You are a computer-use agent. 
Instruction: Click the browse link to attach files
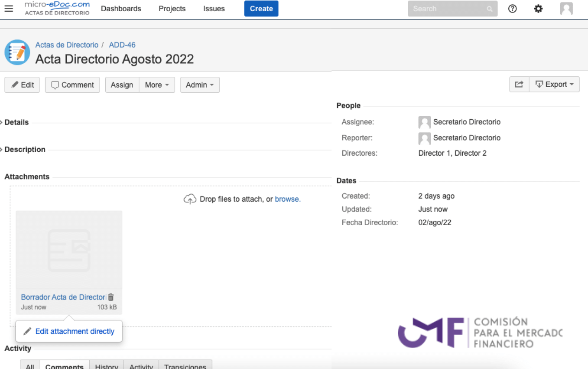point(288,199)
